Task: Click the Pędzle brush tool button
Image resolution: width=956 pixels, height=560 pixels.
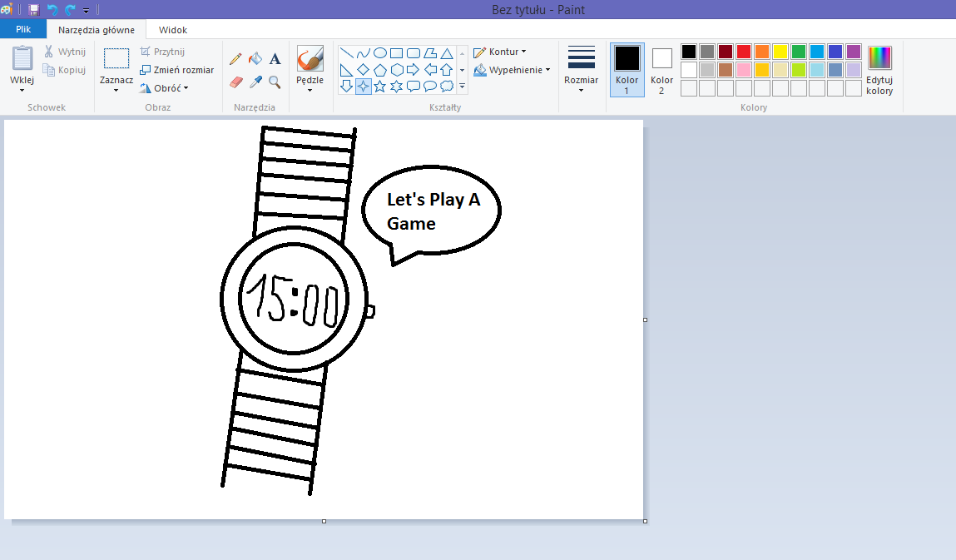Action: point(310,58)
